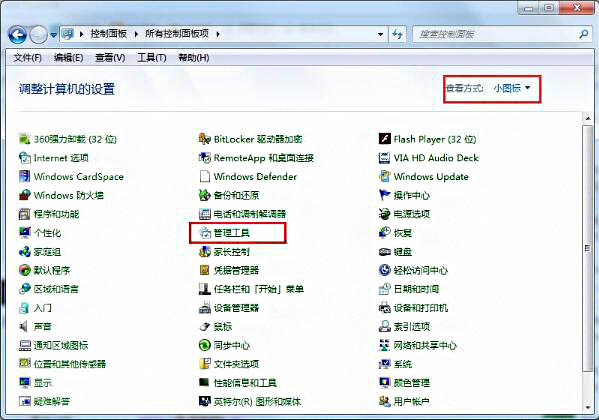Open 家长控制 icon
The image size is (599, 420).
pos(205,251)
